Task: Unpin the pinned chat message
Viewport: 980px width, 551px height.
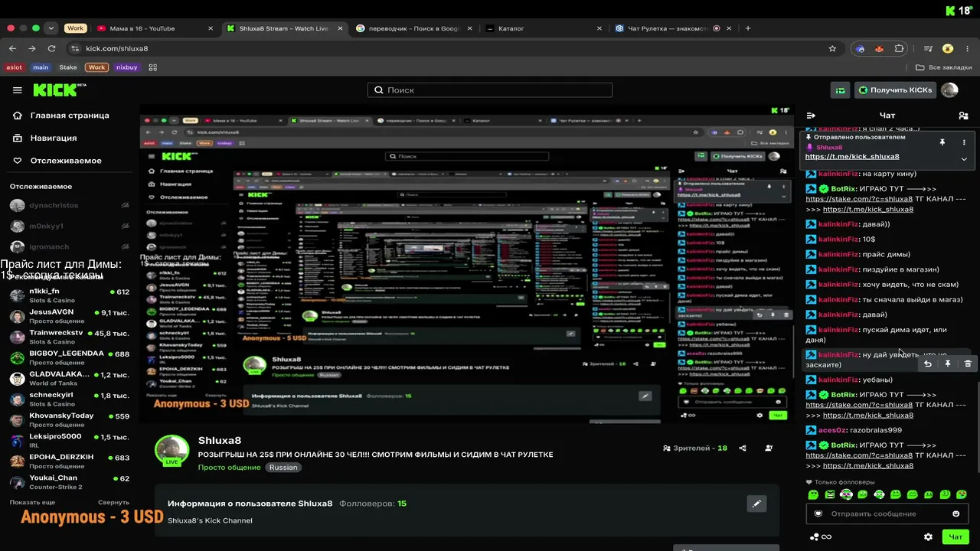Action: click(x=942, y=142)
